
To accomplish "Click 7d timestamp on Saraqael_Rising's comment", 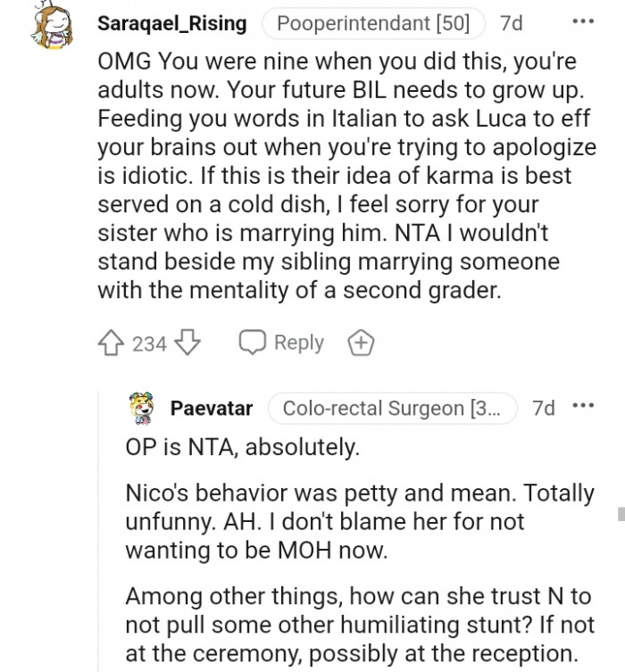I will click(x=511, y=23).
